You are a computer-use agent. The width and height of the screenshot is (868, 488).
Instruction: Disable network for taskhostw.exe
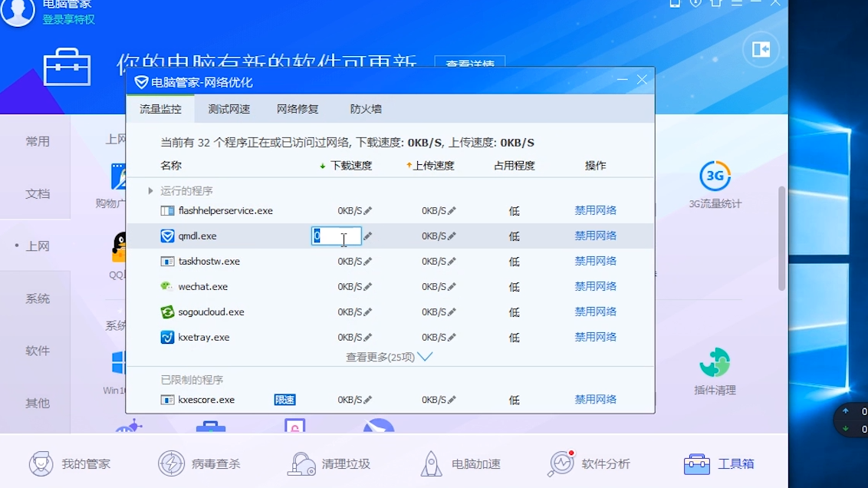tap(596, 262)
